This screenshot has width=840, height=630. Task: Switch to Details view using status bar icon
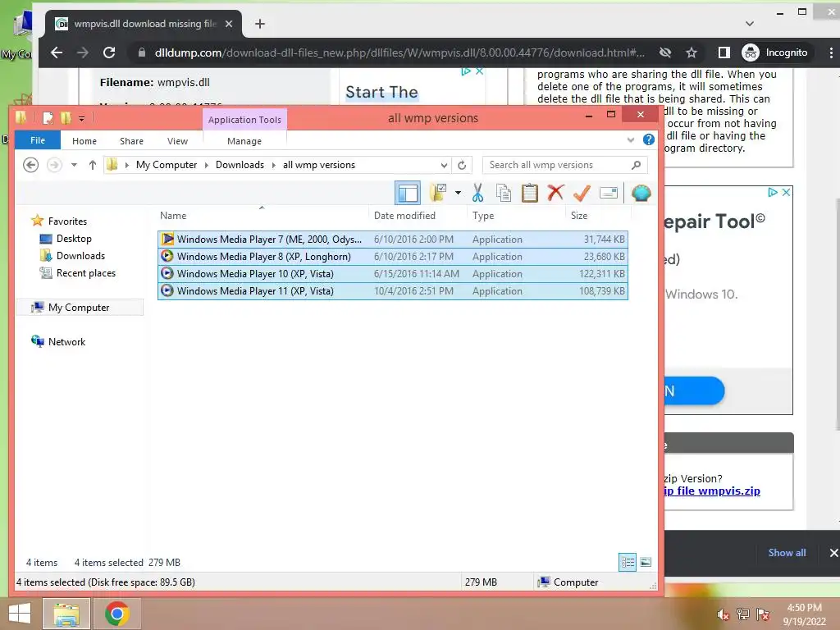pos(628,562)
